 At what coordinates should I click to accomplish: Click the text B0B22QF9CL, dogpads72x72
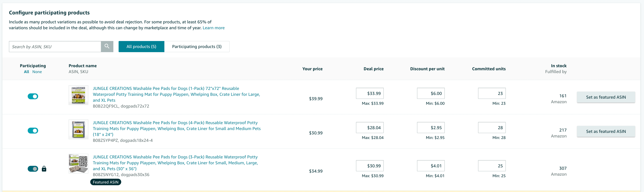tap(121, 106)
